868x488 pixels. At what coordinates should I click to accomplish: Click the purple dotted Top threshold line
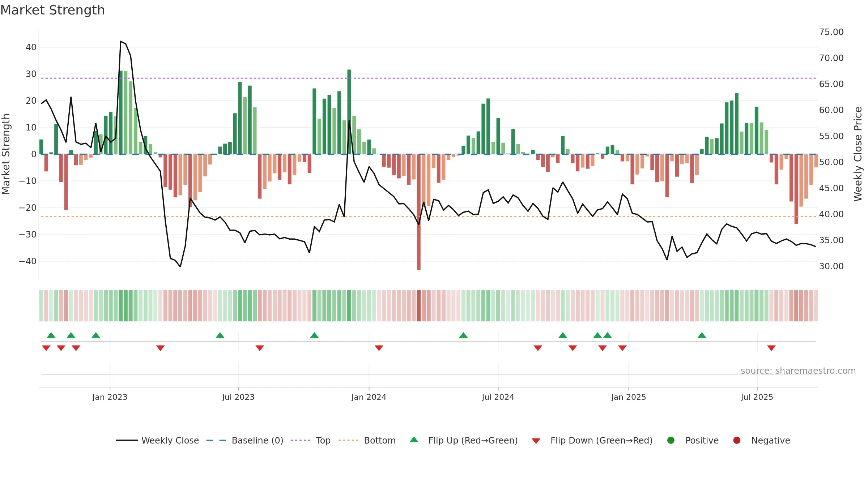[x=429, y=78]
